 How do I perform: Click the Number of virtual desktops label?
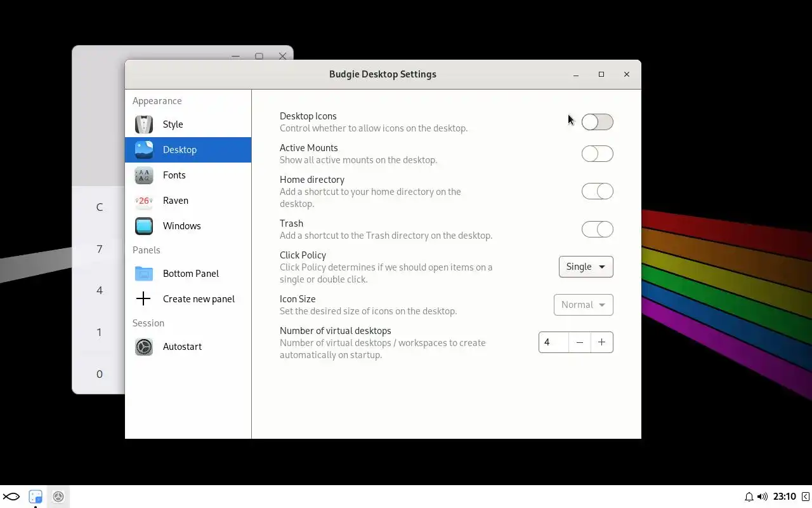336,331
